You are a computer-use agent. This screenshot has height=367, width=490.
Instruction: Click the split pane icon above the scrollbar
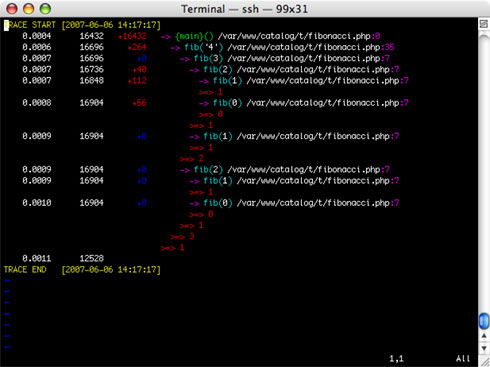(483, 24)
